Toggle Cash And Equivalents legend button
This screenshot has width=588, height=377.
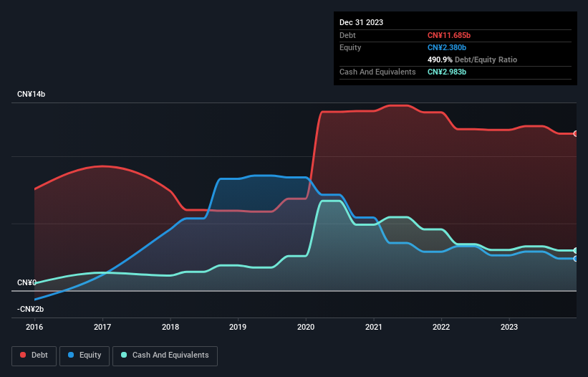tap(165, 355)
